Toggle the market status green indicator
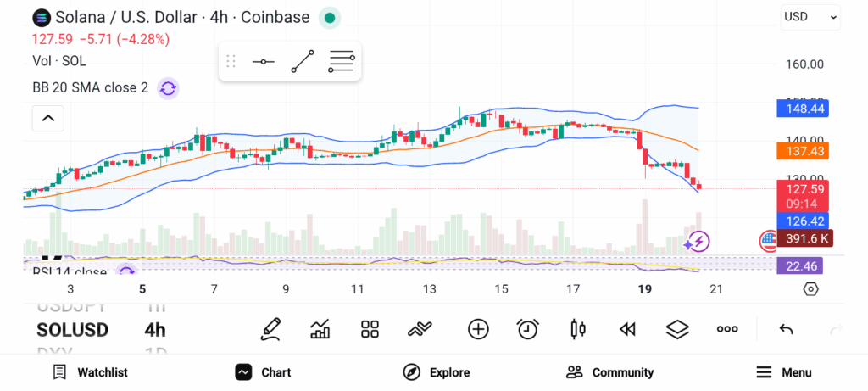 tap(330, 17)
